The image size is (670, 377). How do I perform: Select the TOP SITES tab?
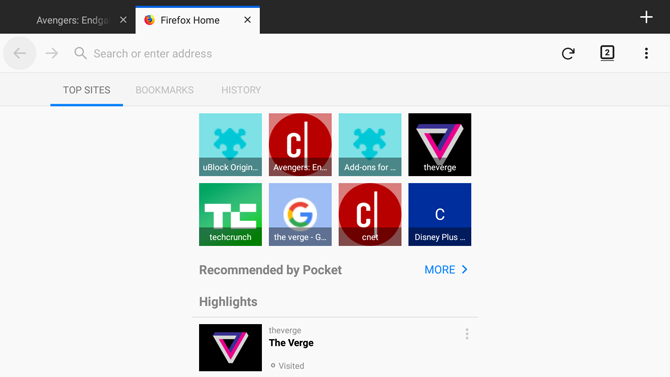click(87, 90)
